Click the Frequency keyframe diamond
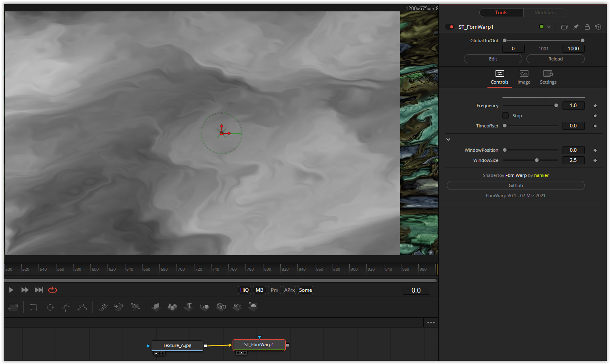The height and width of the screenshot is (364, 610). pos(595,106)
